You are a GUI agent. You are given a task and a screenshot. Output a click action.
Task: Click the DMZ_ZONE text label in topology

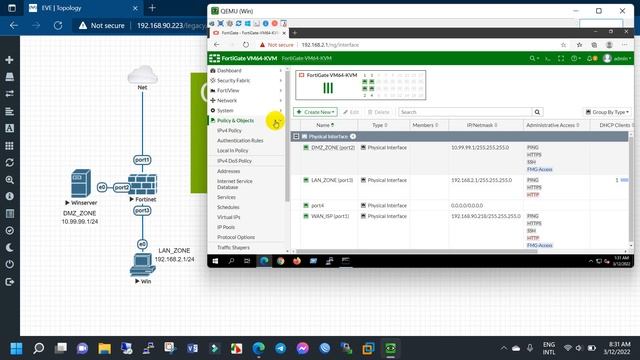pyautogui.click(x=80, y=213)
